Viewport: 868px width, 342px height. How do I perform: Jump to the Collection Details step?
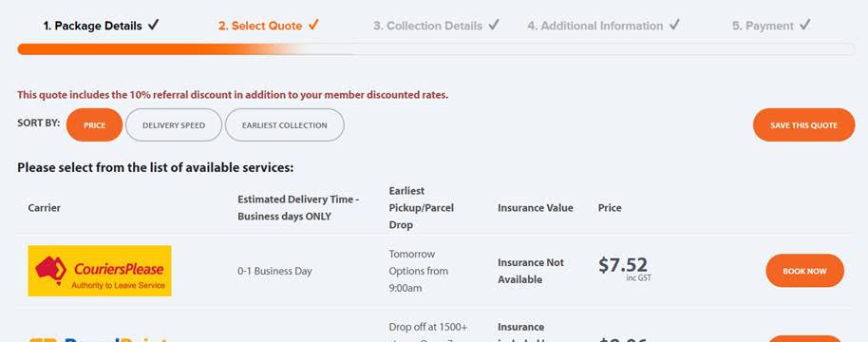click(x=428, y=26)
